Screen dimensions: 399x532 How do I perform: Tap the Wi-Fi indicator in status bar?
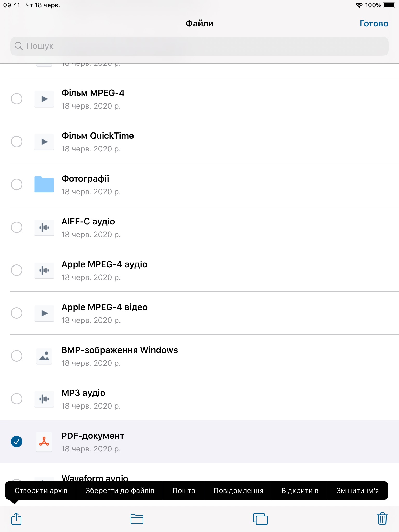click(x=359, y=5)
